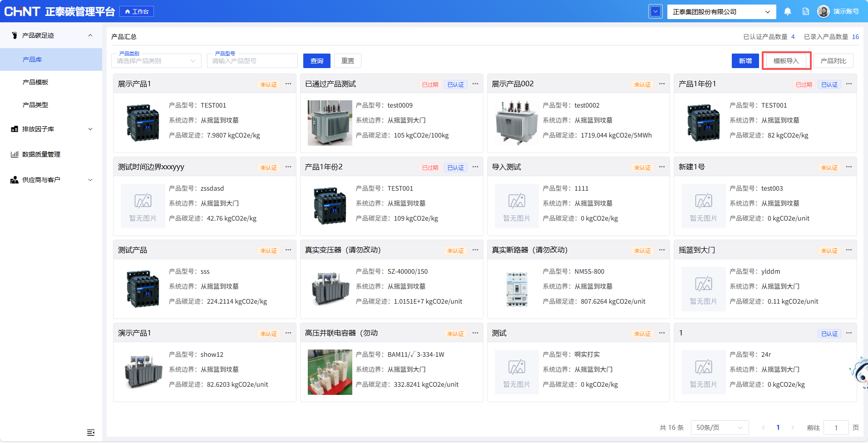Open the more options menu for 摇篮到大门
Viewport: 868px width, 443px height.
[849, 250]
